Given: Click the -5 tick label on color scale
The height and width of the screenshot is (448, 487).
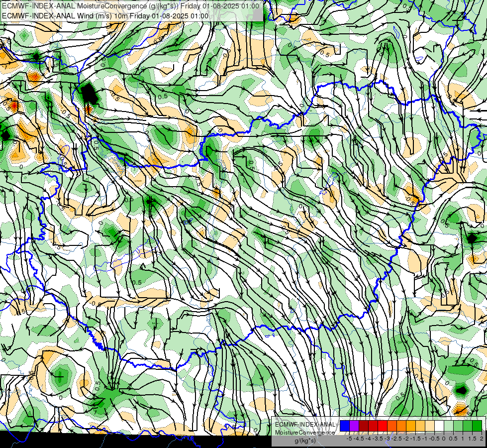Looking at the screenshot, I should tap(349, 439).
